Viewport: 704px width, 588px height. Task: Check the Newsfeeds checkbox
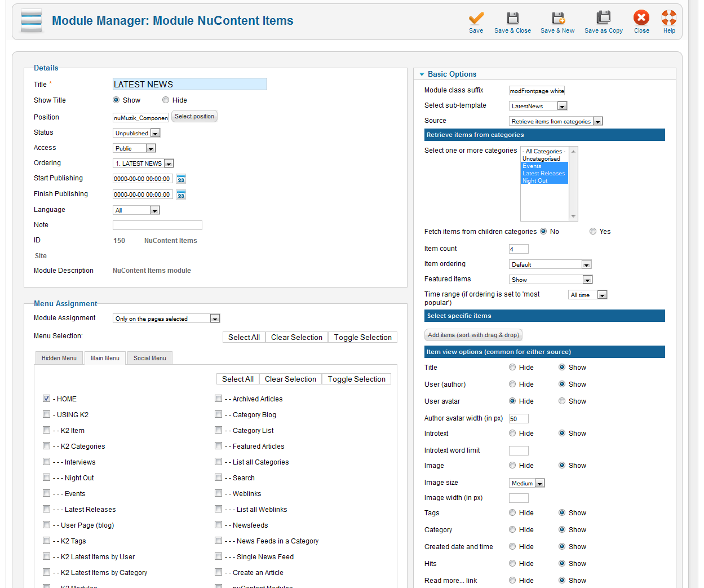point(218,524)
